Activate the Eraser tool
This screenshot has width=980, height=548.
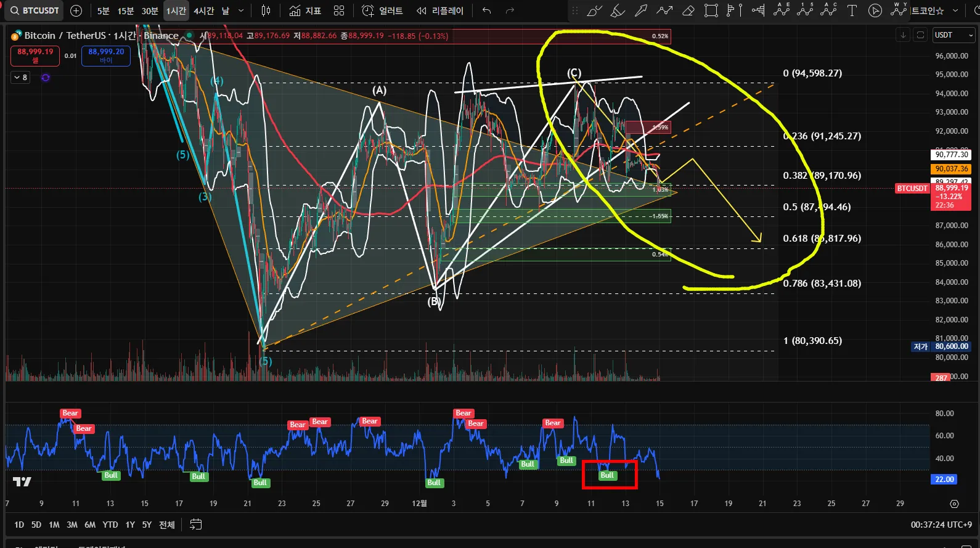688,10
